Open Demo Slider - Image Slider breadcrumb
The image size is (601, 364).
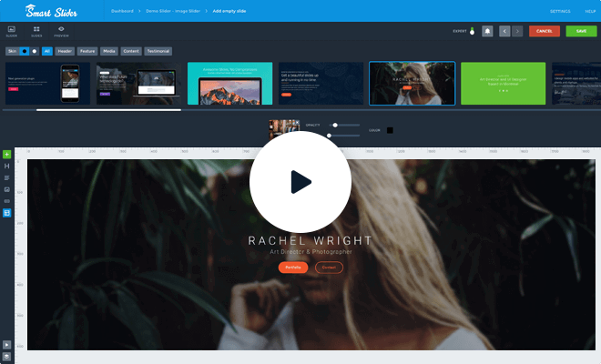(173, 11)
